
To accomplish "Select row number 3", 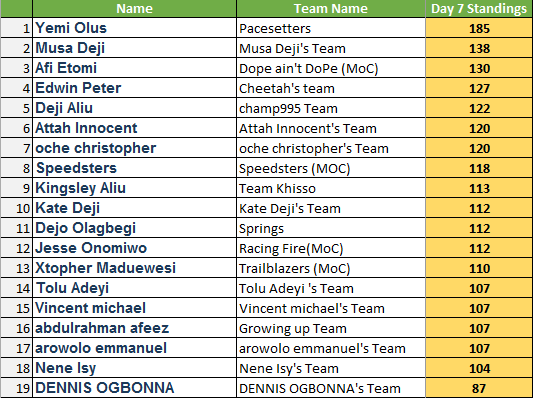I will (17, 68).
